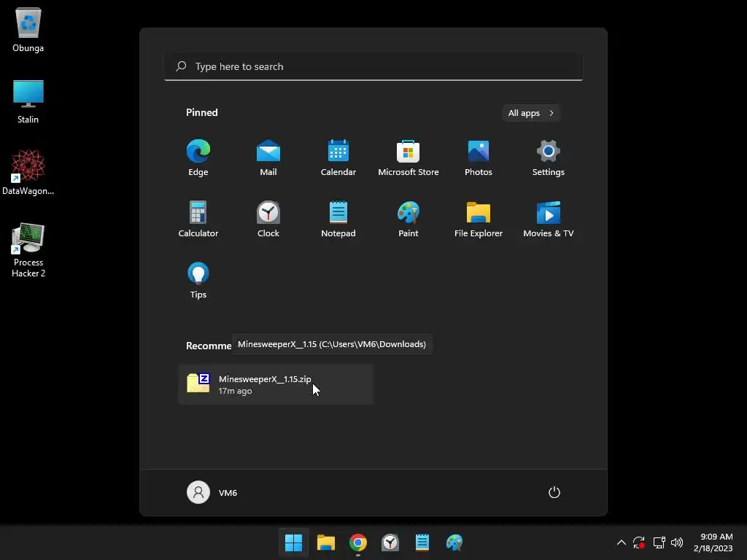Open Notepad from pinned apps
This screenshot has width=747, height=560.
click(338, 219)
